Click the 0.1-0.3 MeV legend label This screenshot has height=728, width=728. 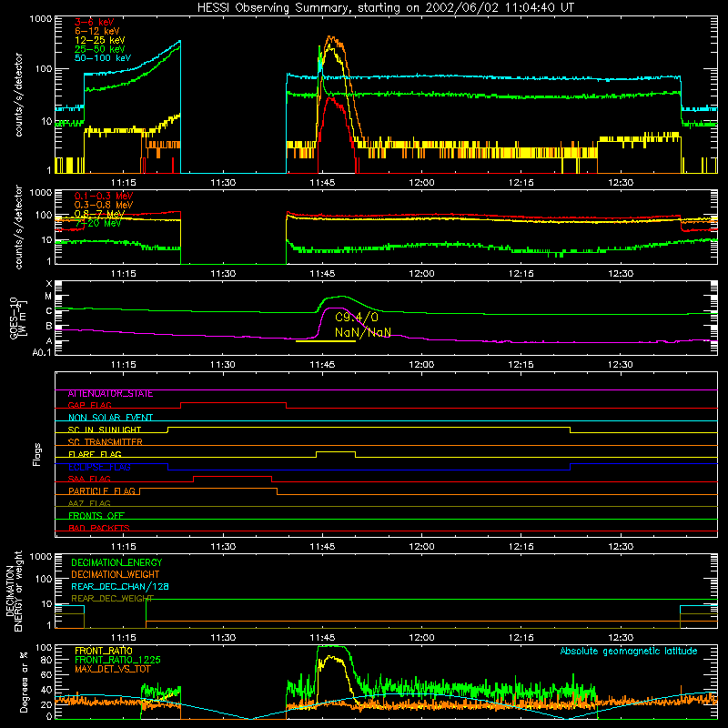point(104,196)
